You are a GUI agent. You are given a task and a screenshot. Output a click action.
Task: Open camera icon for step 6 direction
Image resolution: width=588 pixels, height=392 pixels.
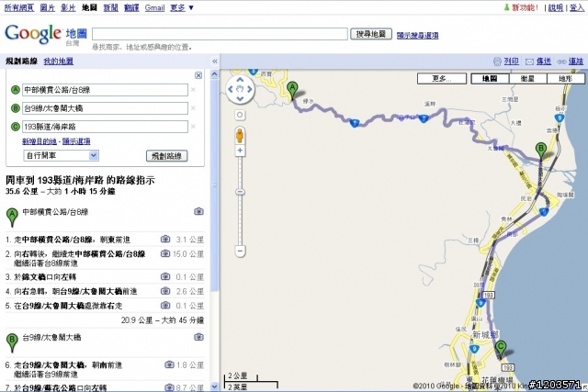pyautogui.click(x=169, y=364)
